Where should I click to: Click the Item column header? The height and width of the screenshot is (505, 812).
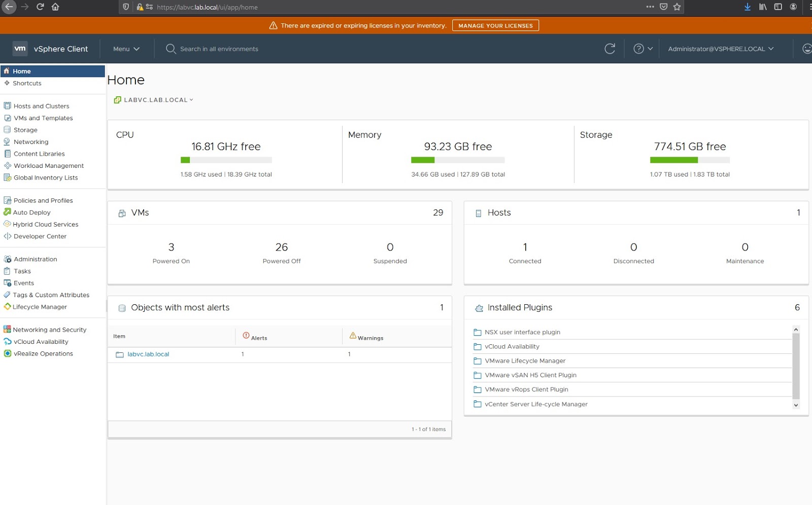(119, 336)
